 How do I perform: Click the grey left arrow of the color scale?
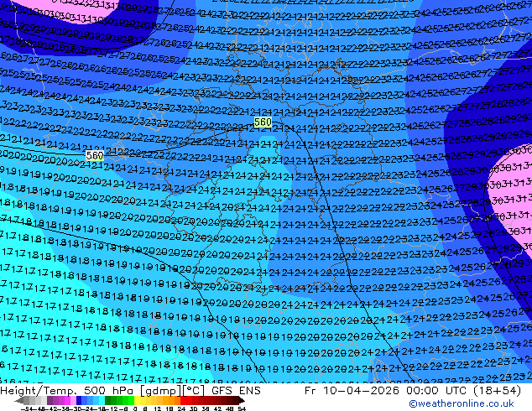tap(19, 400)
